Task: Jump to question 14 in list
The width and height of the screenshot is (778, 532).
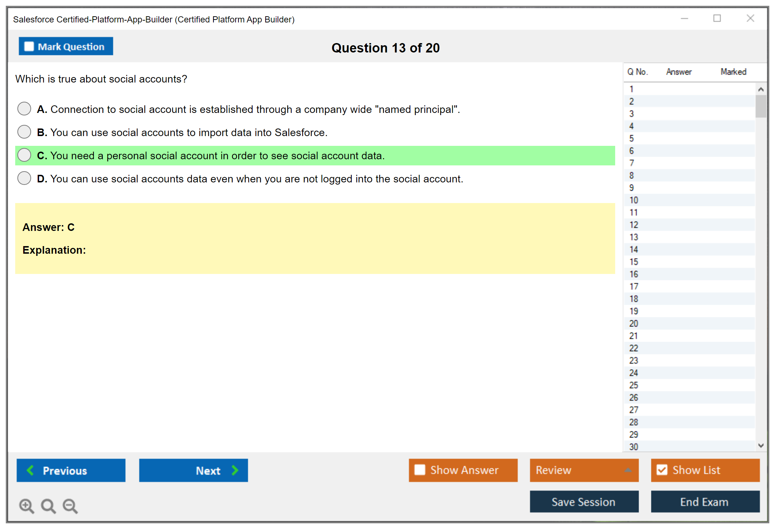Action: (634, 249)
